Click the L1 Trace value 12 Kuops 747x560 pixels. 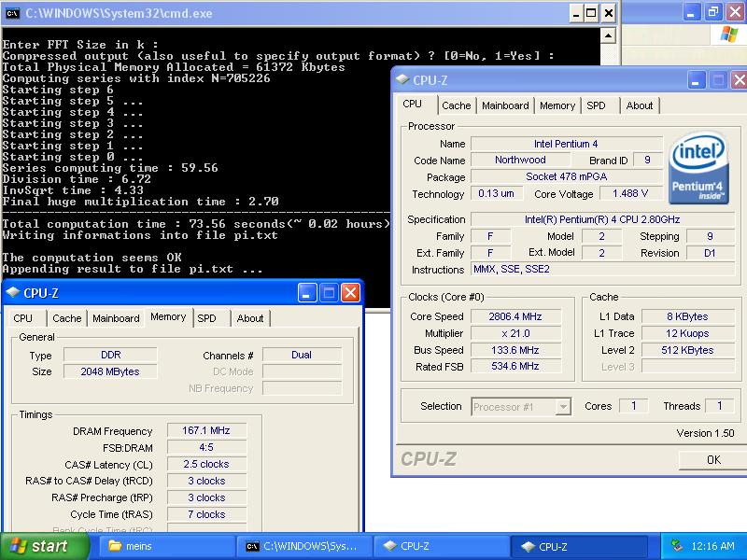[x=687, y=333]
